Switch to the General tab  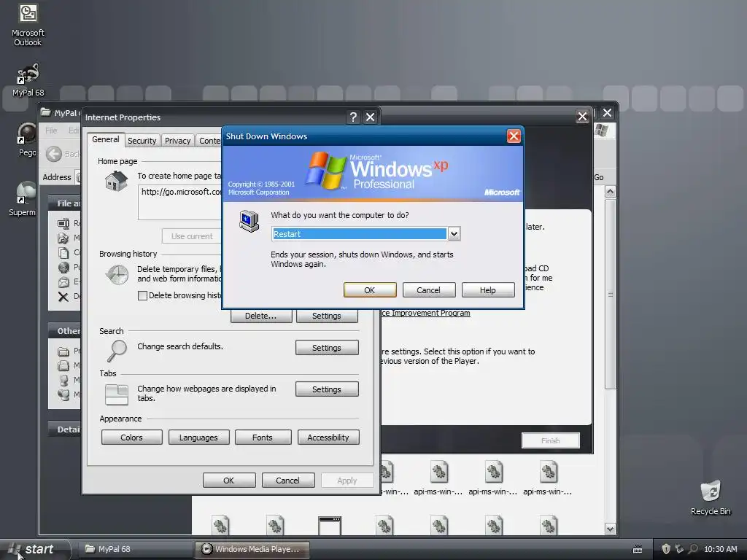tap(105, 139)
